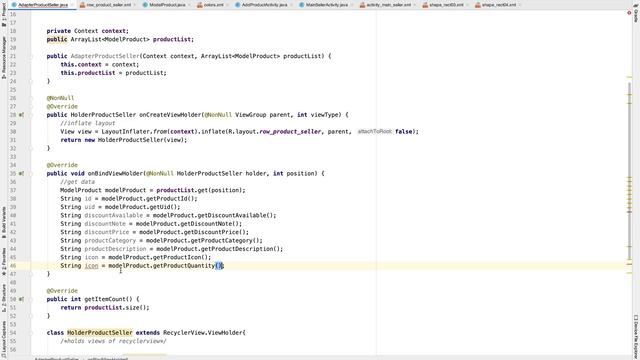Click override gutter icon on line 35
The height and width of the screenshot is (360, 640).
coord(21,173)
